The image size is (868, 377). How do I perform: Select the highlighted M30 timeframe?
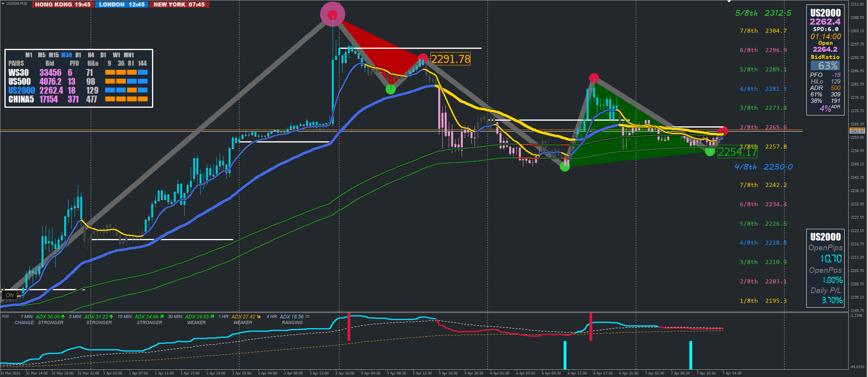(67, 55)
